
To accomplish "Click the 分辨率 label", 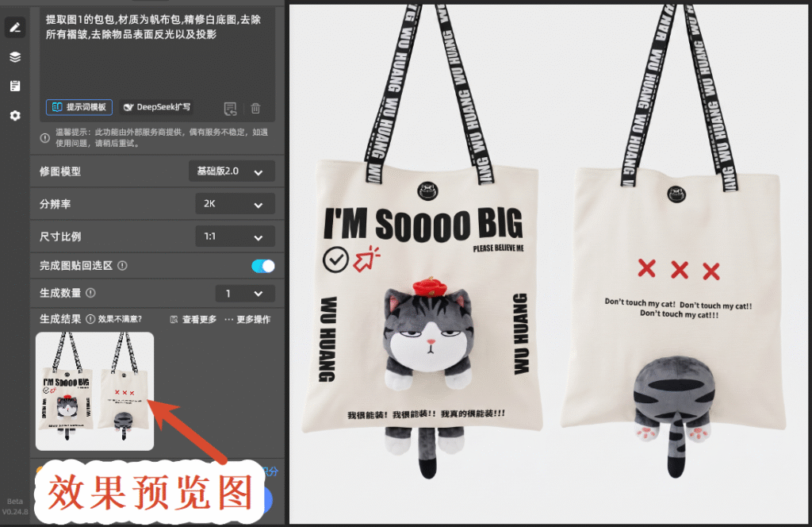I will click(55, 204).
